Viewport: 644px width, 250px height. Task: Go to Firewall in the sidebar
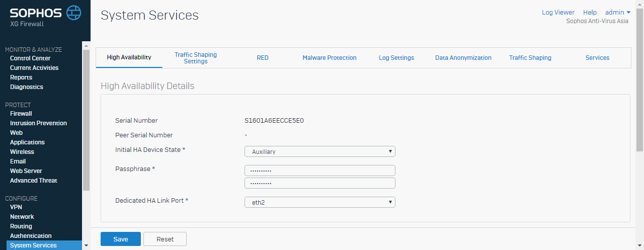(x=21, y=114)
